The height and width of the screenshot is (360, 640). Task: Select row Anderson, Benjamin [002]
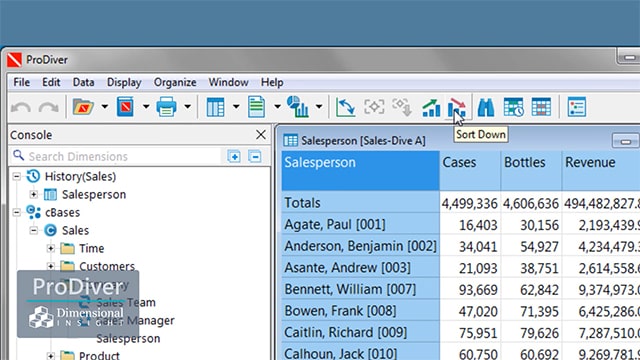(x=360, y=246)
